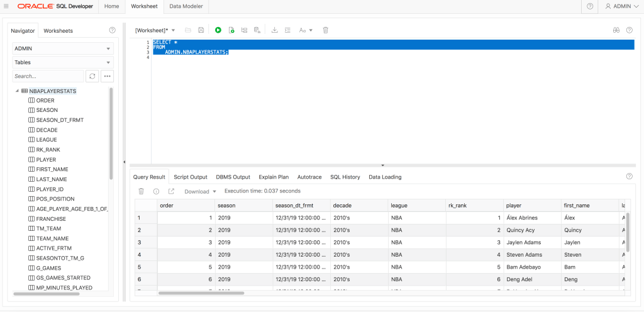Refresh the Navigator object list
This screenshot has height=312, width=644.
click(92, 76)
